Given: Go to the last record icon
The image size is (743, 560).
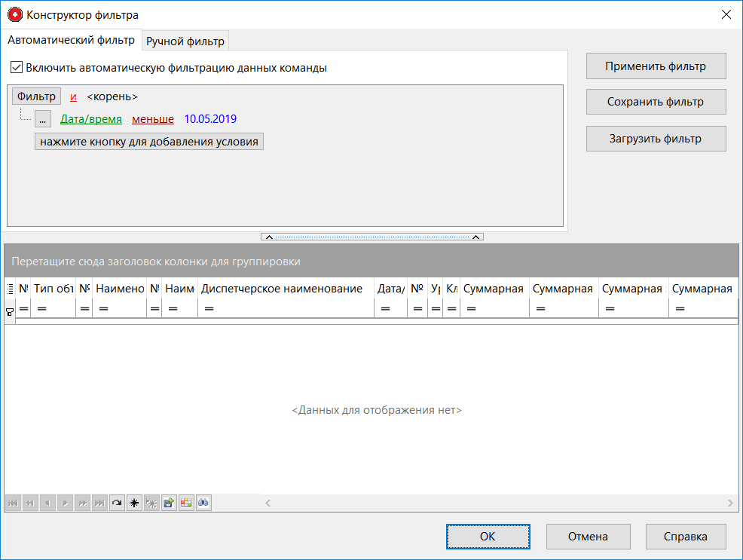Looking at the screenshot, I should click(x=99, y=503).
